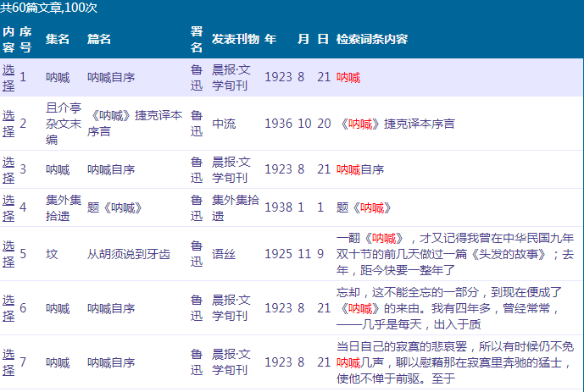The height and width of the screenshot is (392, 584).
Task: Click the 坟 collection name in row 5
Action: pos(52,253)
